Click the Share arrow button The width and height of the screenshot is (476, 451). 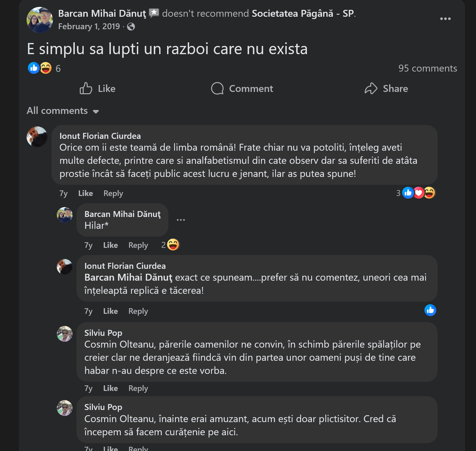coord(386,89)
